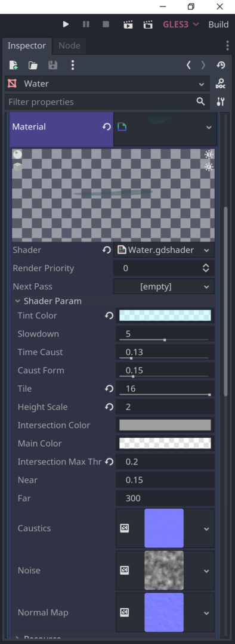Click the Play Custom Scene icon

point(148,24)
